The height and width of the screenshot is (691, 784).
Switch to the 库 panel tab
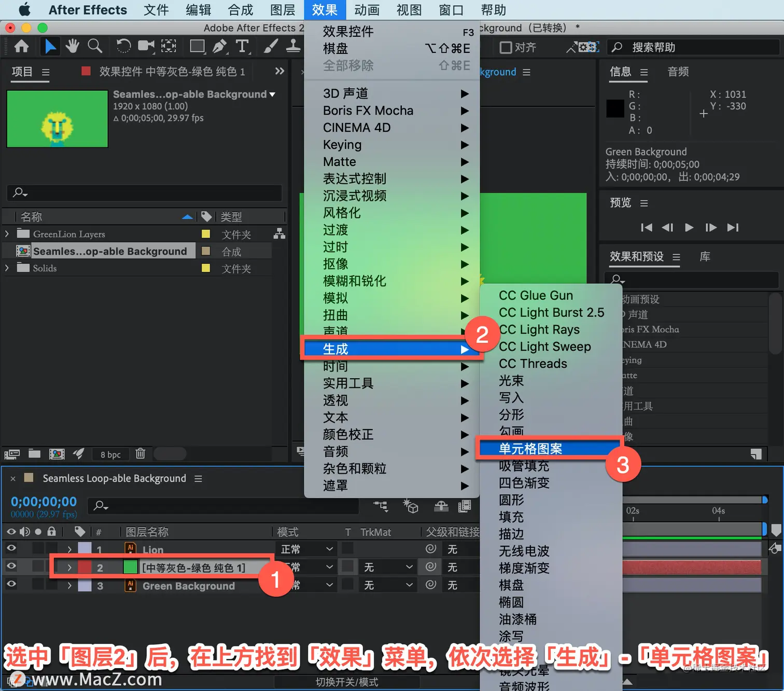[705, 256]
